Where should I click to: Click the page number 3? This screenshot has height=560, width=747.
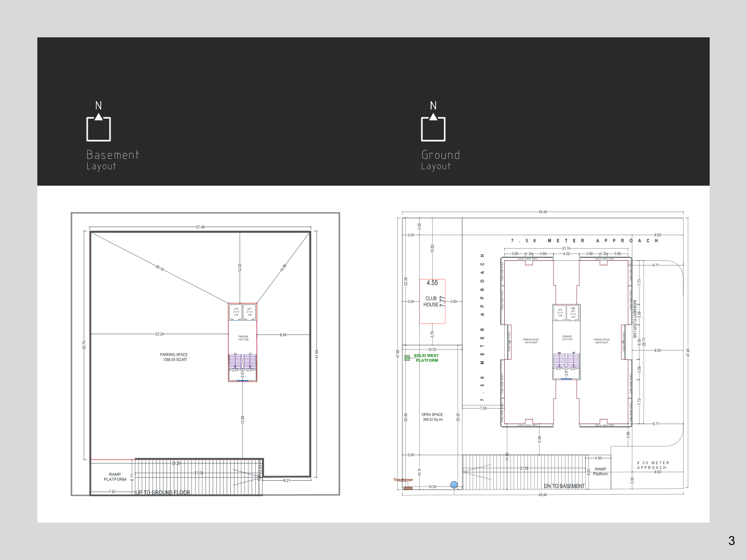pos(731,541)
